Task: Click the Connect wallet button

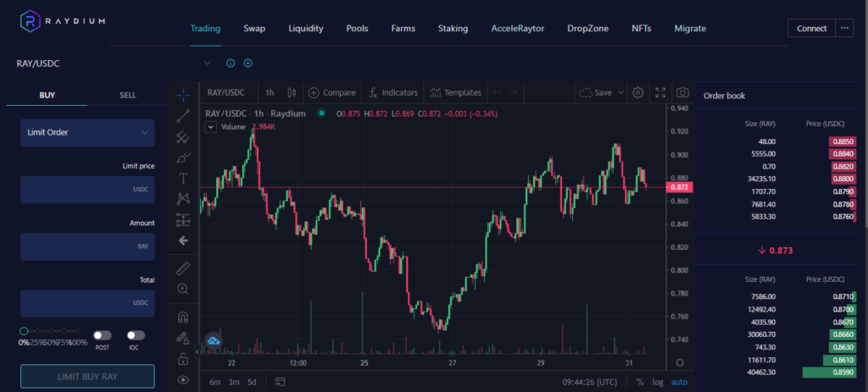Action: coord(811,28)
